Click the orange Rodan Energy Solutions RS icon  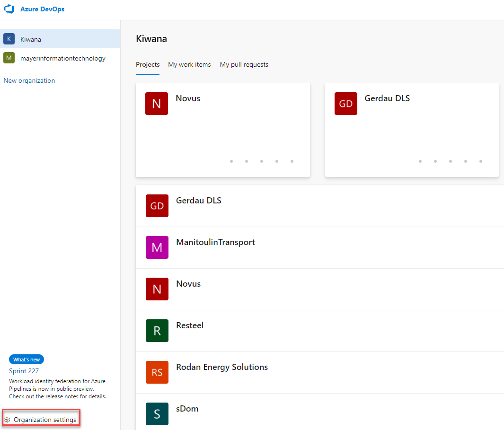pos(157,372)
